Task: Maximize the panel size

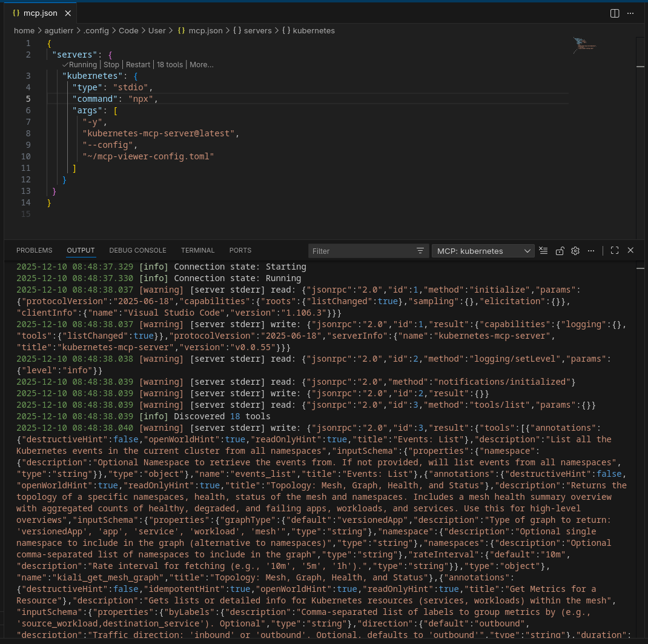Action: (615, 250)
